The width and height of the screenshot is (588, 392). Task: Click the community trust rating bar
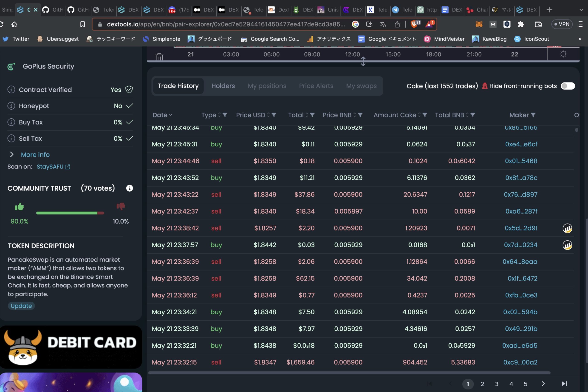[70, 213]
